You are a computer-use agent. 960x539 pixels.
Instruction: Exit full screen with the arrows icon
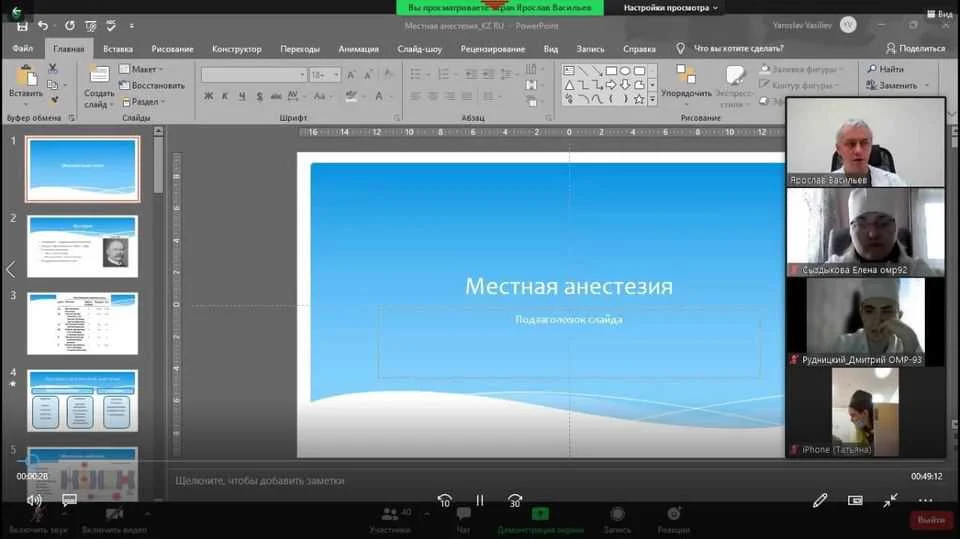click(890, 500)
